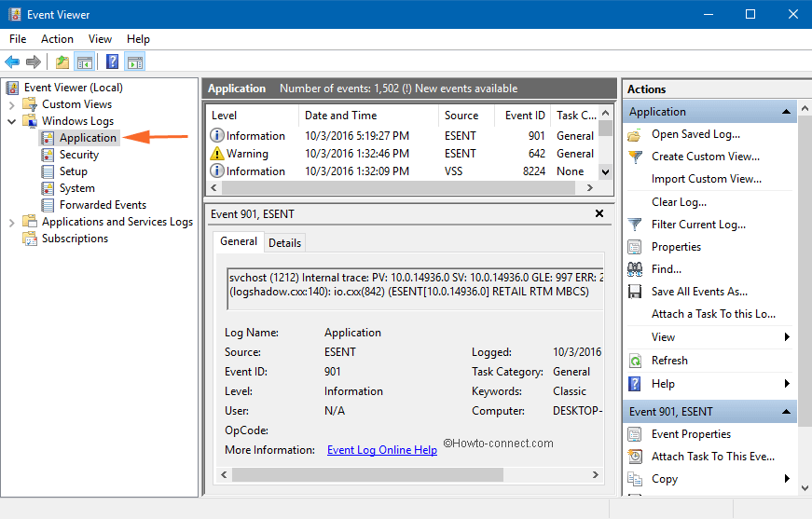812x519 pixels.
Task: Close the Event 901 preview pane
Action: pos(599,213)
